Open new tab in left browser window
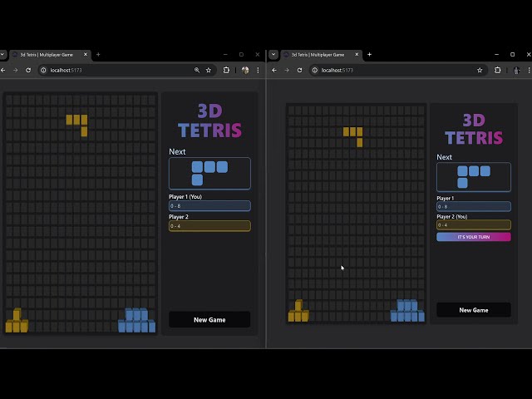This screenshot has width=532, height=399. (x=98, y=55)
